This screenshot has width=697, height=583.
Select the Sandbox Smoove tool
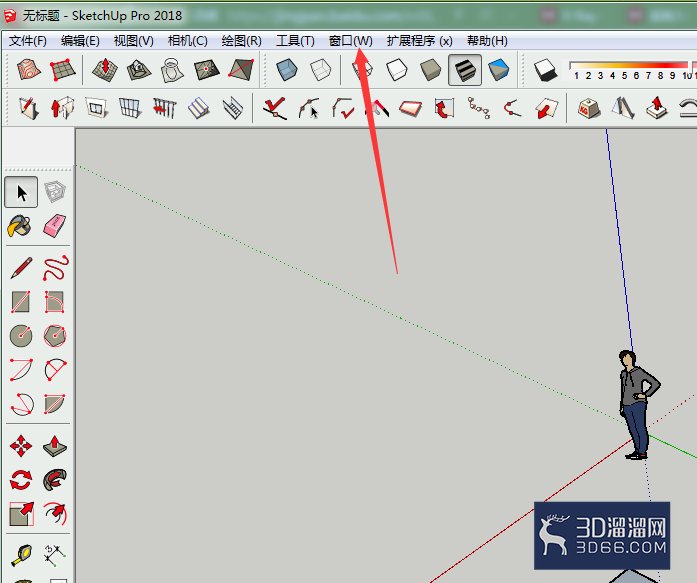point(104,70)
